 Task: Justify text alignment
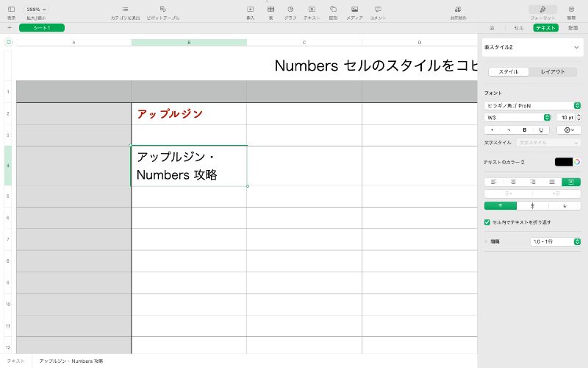click(x=552, y=182)
